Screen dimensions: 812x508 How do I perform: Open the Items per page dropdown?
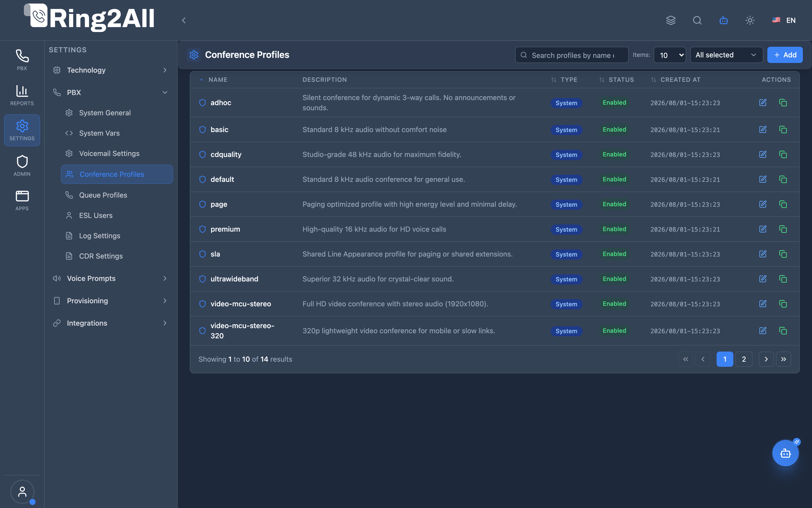670,55
